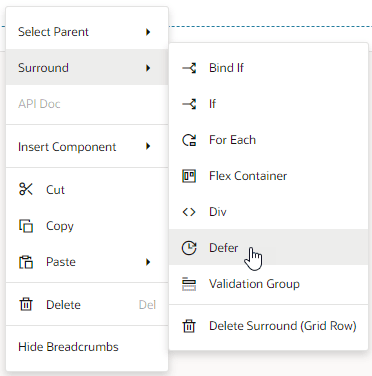The height and width of the screenshot is (376, 372).
Task: Click the Paste clipboard icon
Action: tap(26, 262)
